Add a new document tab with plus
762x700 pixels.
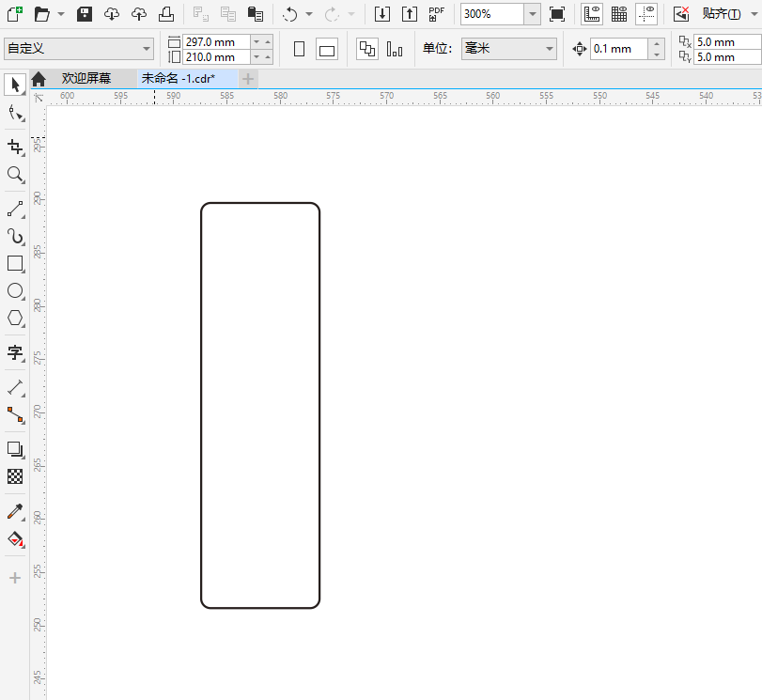[248, 79]
